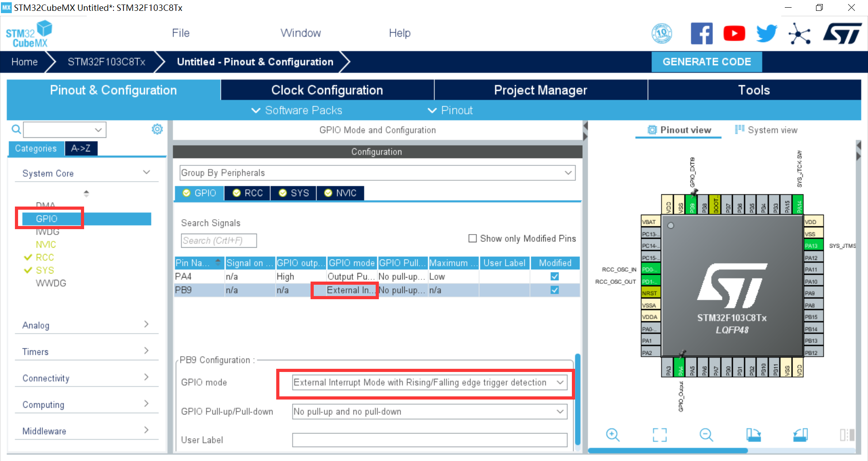
Task: Select IWDG in System Core list
Action: (47, 232)
